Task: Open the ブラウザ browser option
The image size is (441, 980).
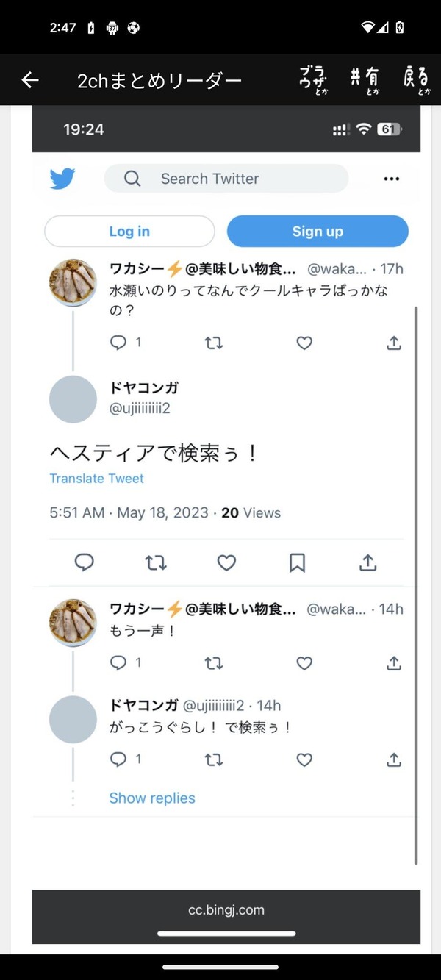Action: (x=314, y=79)
